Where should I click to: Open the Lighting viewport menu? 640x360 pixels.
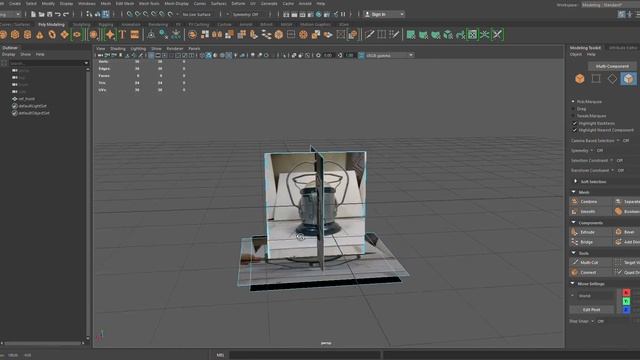(138, 49)
